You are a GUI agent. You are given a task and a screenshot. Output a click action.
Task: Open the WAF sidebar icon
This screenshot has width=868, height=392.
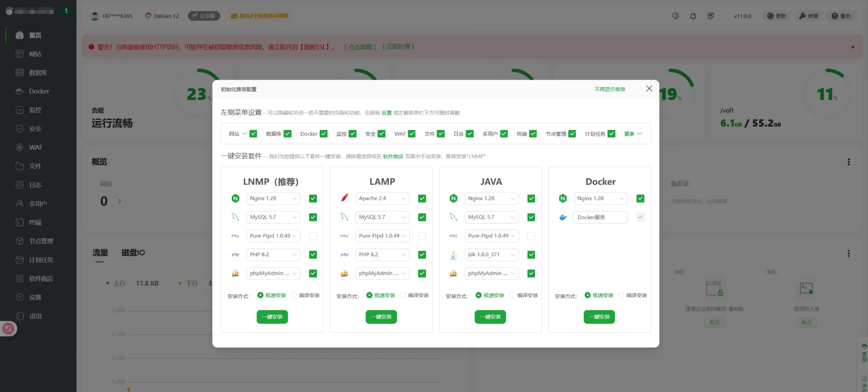coord(20,147)
